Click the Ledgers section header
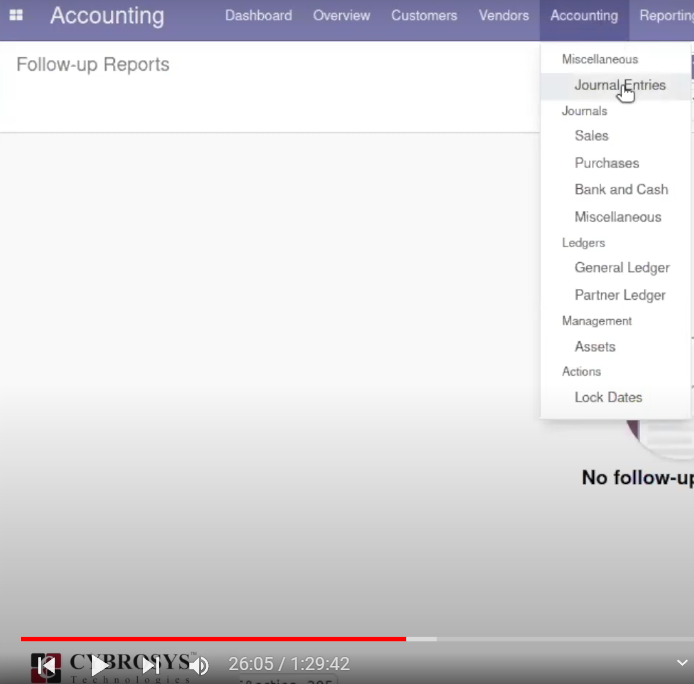The width and height of the screenshot is (694, 684). (583, 243)
